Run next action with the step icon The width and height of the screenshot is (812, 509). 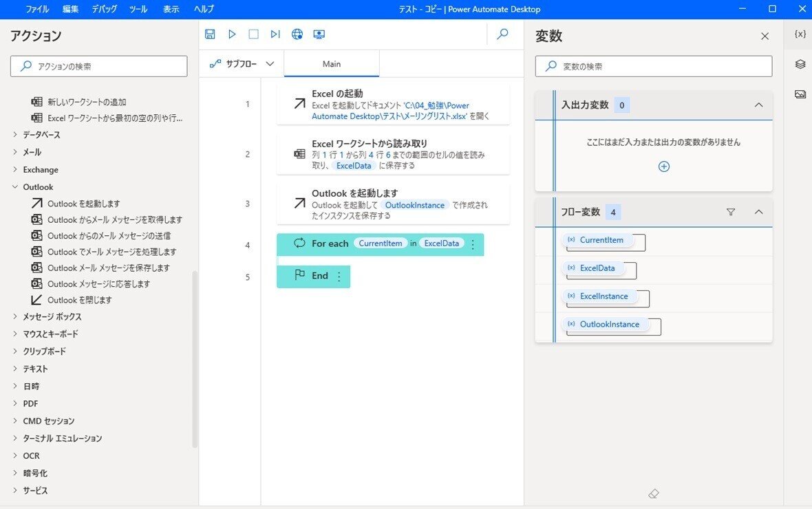(275, 34)
